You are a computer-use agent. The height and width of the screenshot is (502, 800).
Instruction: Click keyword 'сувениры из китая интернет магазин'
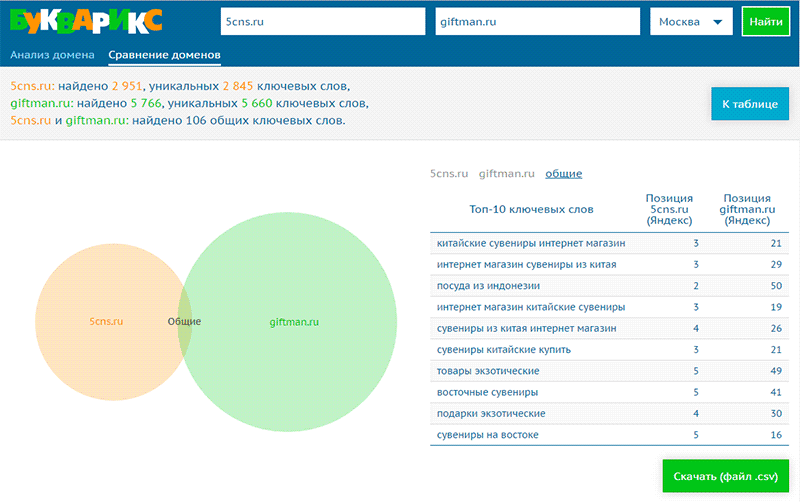[x=526, y=329]
